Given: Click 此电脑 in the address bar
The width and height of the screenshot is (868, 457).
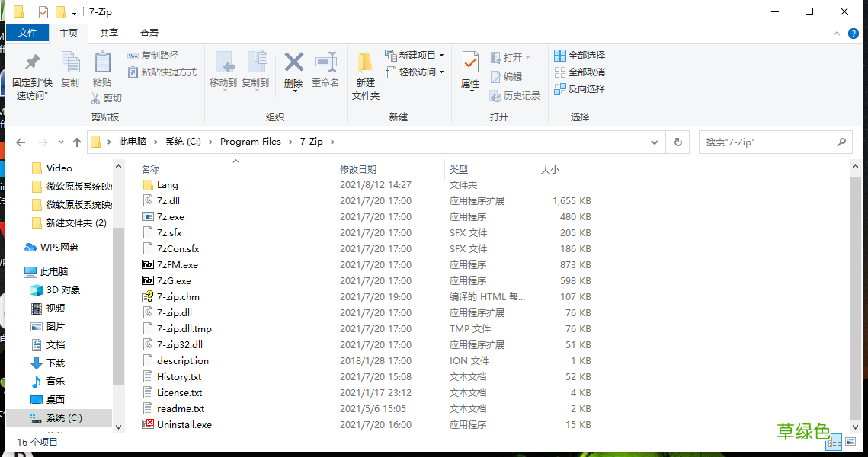Looking at the screenshot, I should (133, 142).
